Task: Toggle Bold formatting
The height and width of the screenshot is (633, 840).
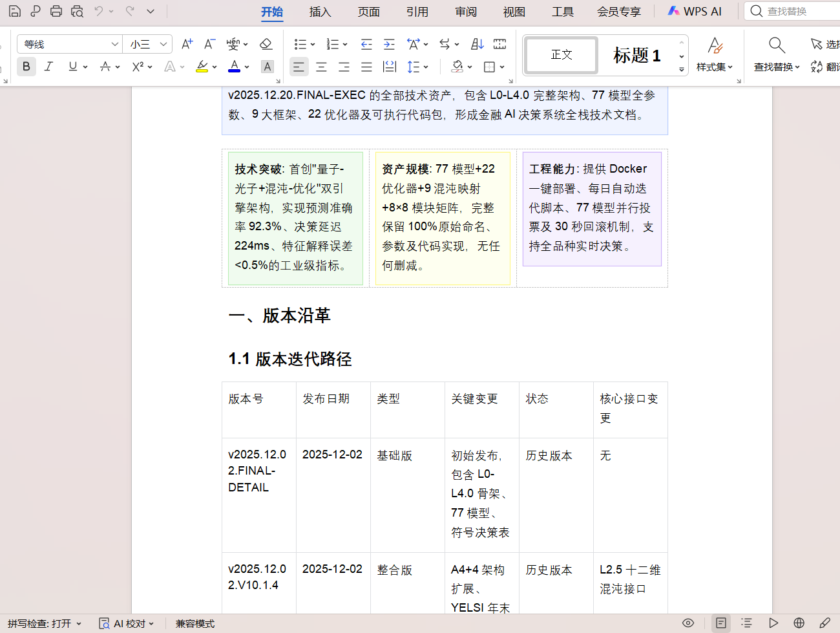Action: [26, 67]
